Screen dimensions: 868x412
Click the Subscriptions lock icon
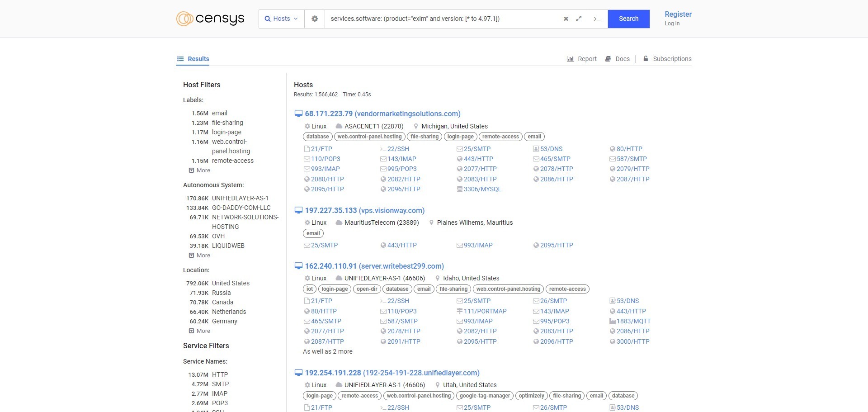coord(646,59)
